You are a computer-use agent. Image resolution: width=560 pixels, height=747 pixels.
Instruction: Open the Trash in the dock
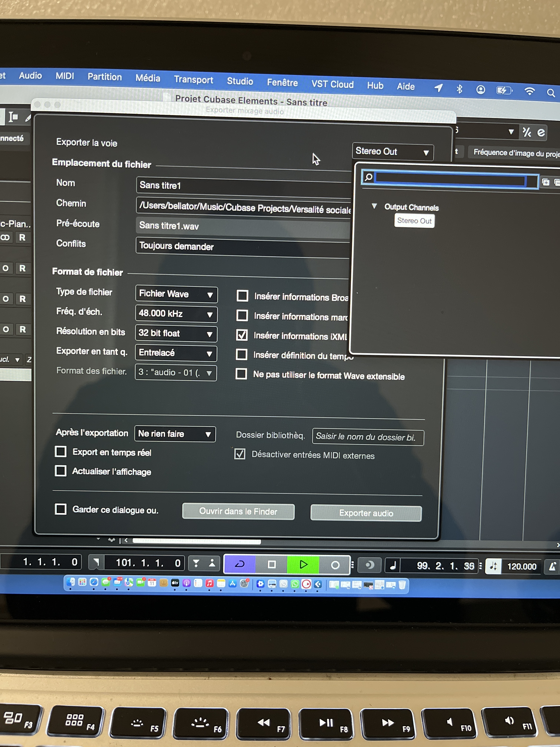[x=402, y=585]
